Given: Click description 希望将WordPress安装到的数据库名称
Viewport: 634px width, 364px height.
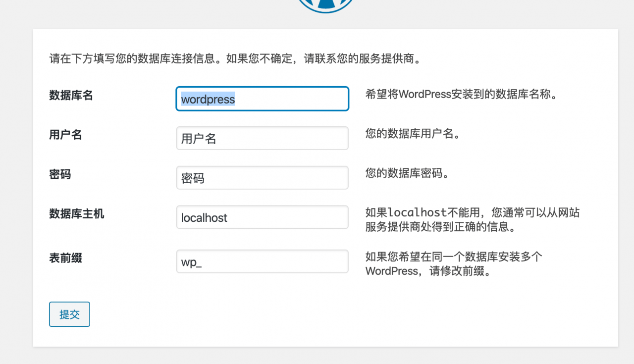Looking at the screenshot, I should (462, 94).
